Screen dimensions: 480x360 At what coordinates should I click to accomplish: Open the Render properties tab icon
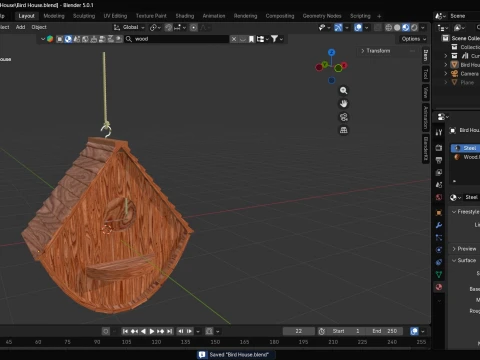pos(439,148)
